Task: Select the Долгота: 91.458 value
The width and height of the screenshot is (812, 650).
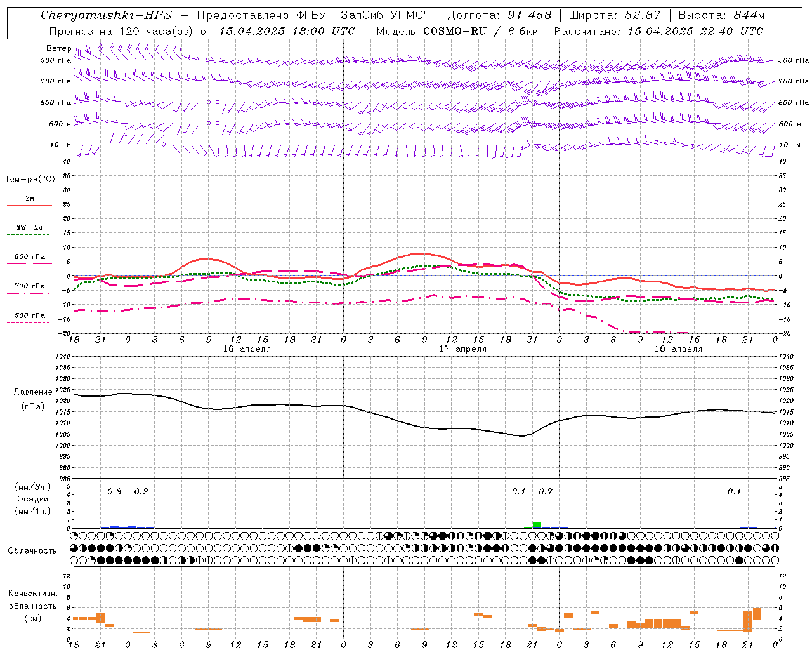Action: [x=500, y=15]
